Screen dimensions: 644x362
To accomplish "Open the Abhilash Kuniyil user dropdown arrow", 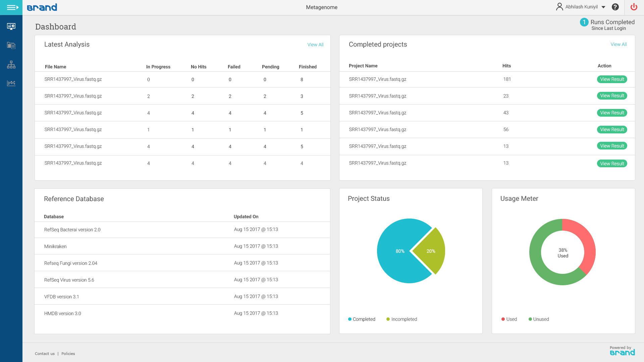I will tap(603, 7).
